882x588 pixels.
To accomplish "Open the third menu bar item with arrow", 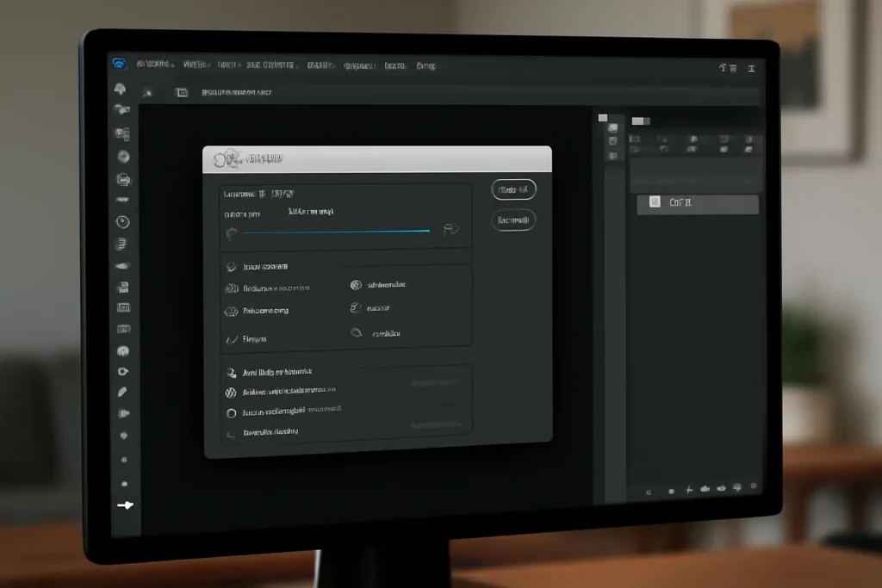I will coord(228,65).
